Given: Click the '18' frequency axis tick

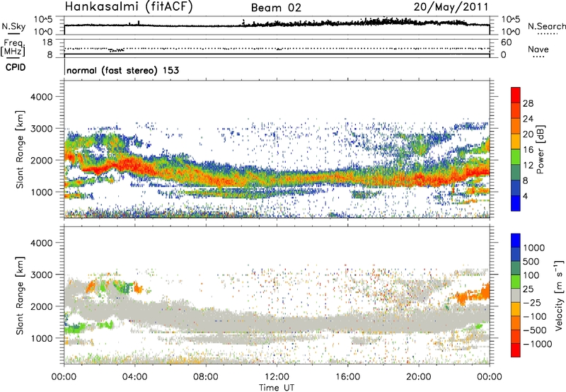Looking at the screenshot, I should click(x=47, y=42).
